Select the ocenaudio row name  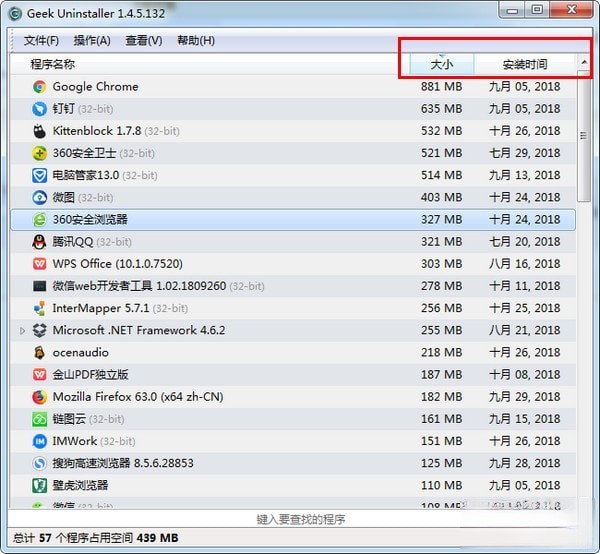point(80,353)
